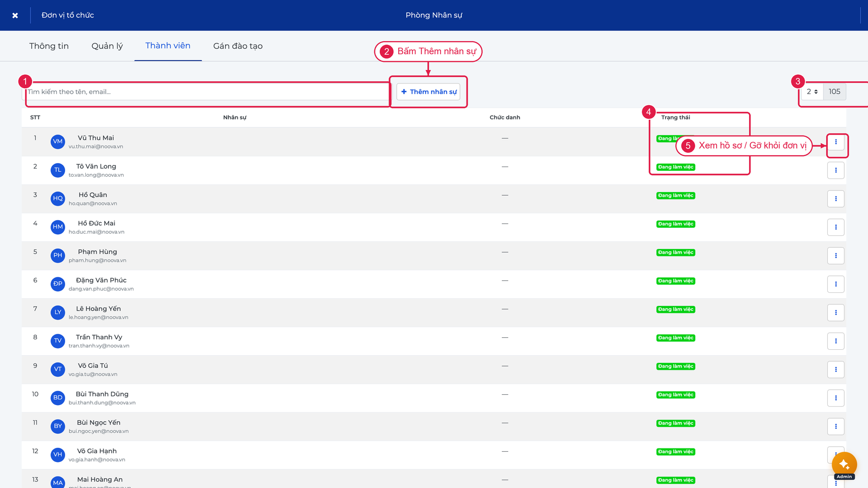Expand actions menu for Võ Gia Tú

836,370
